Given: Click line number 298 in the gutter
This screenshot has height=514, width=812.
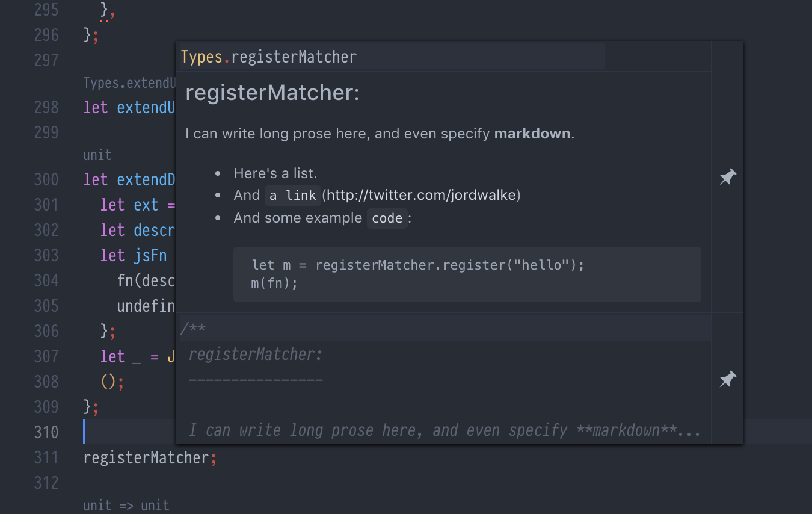Looking at the screenshot, I should 46,107.
